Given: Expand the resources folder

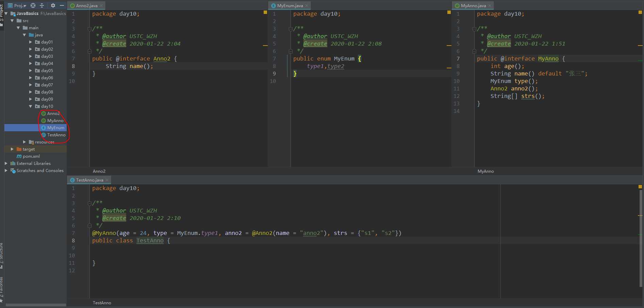Looking at the screenshot, I should point(24,142).
